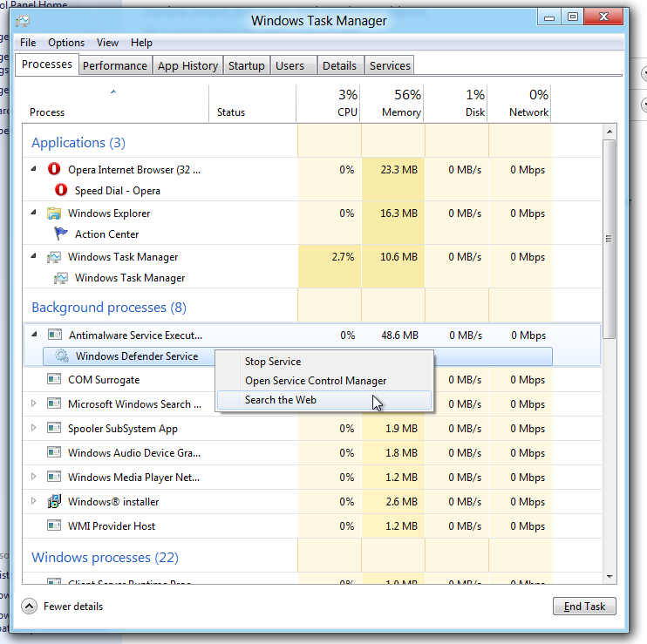Screen dimensions: 647x644
Task: Choose Stop Service from context menu
Action: click(x=324, y=361)
